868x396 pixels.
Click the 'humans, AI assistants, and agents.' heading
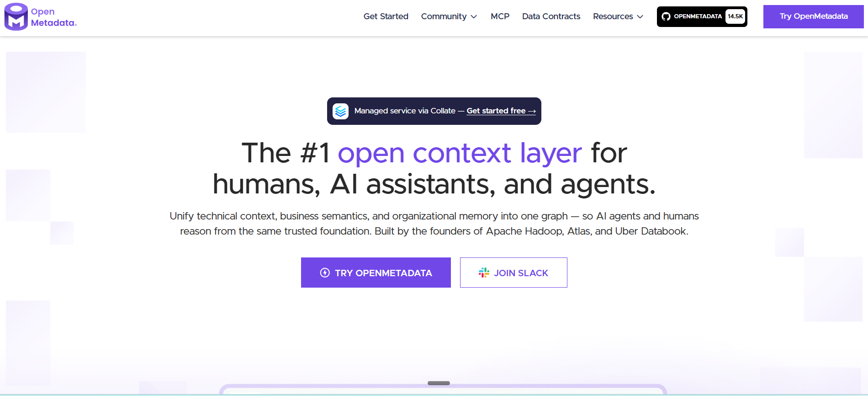coord(434,184)
